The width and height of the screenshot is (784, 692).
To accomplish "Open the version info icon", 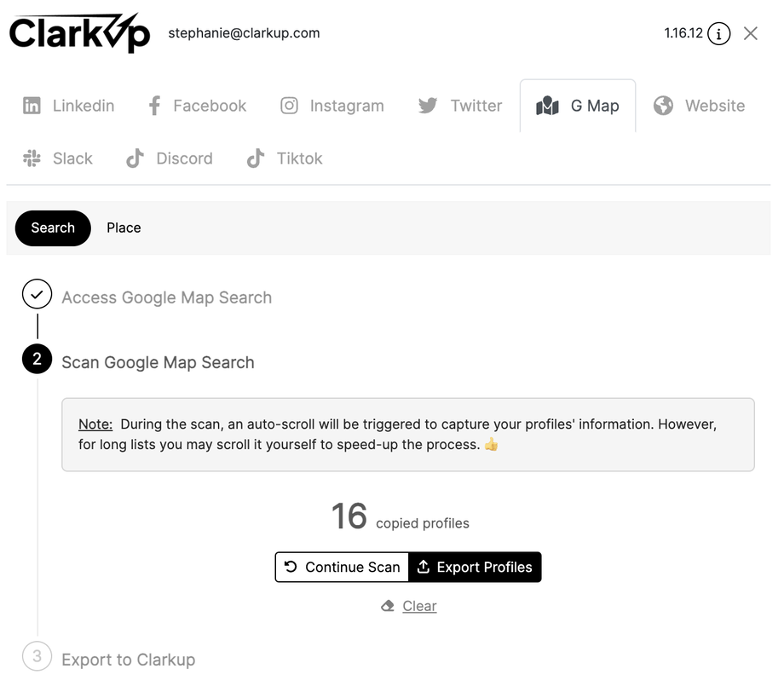I will pos(718,34).
